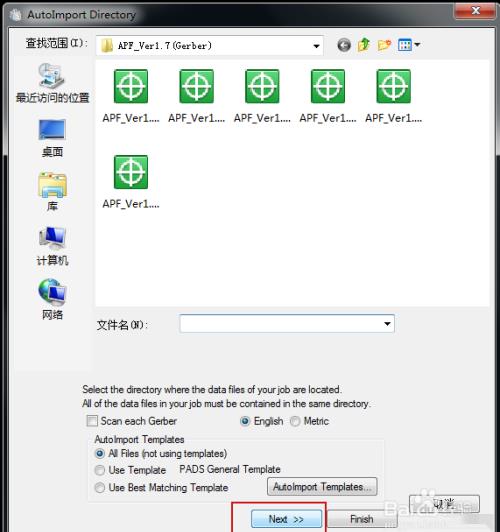Go up one folder level
The height and width of the screenshot is (532, 500).
364,45
